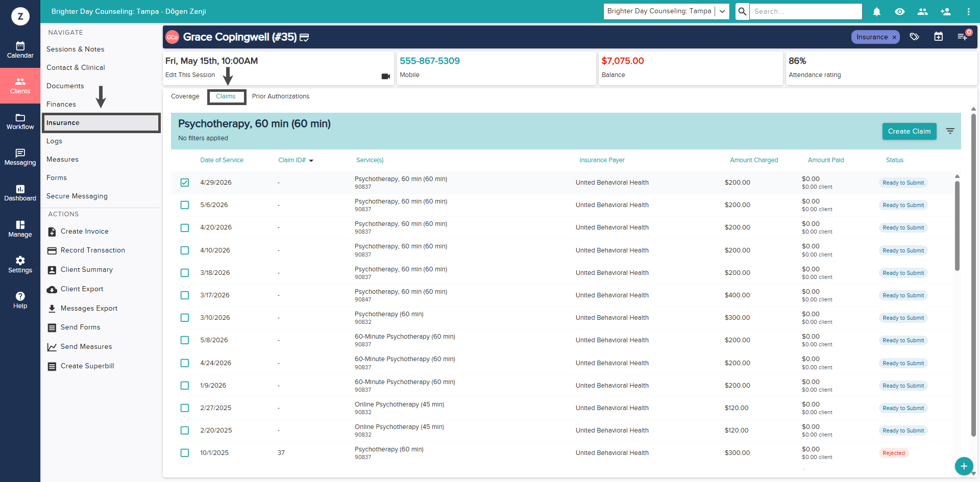Check the 4/10/2026 claim checkbox

click(x=185, y=250)
